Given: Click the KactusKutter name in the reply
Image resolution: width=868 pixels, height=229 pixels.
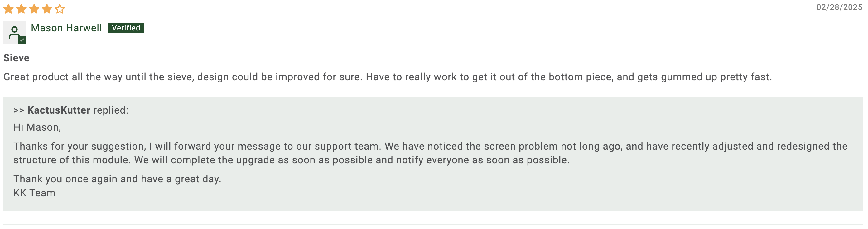Looking at the screenshot, I should (x=59, y=110).
